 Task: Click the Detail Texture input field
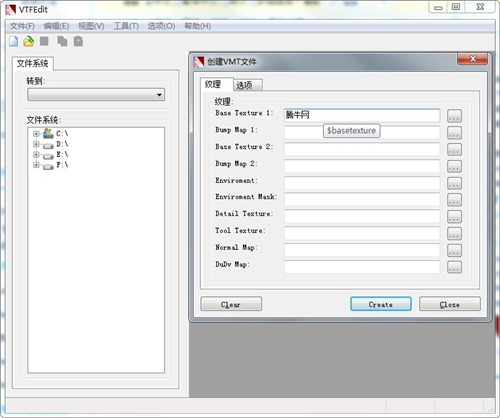tap(362, 216)
